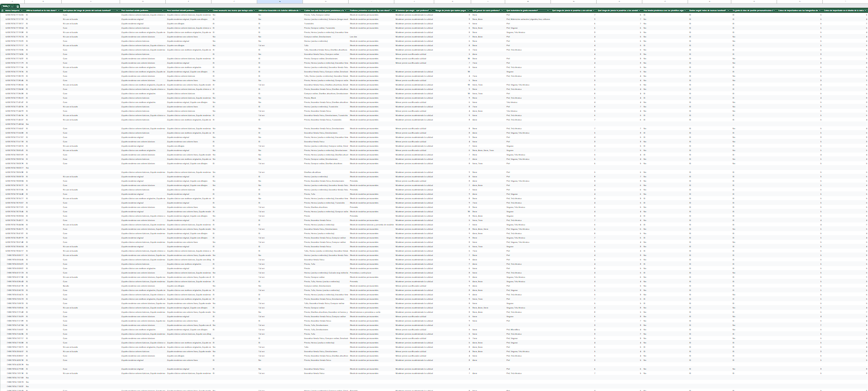Expand 'Qué materiales te gusta encontrar?' filter arrow
This screenshot has height=391, width=868.
549,10
